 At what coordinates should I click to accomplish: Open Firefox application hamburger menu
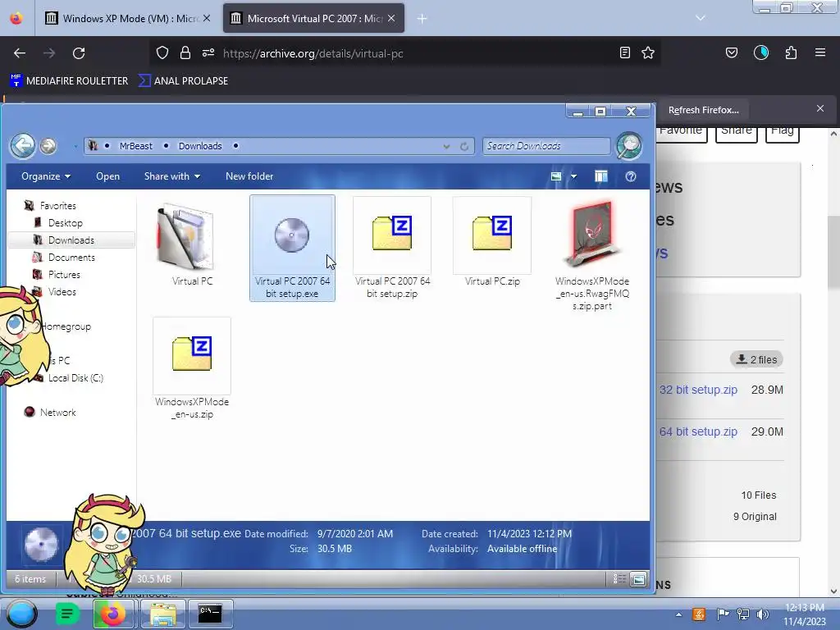pos(820,52)
